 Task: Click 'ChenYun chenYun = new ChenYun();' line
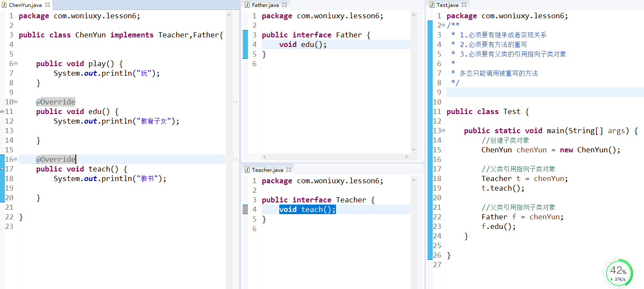pos(551,150)
